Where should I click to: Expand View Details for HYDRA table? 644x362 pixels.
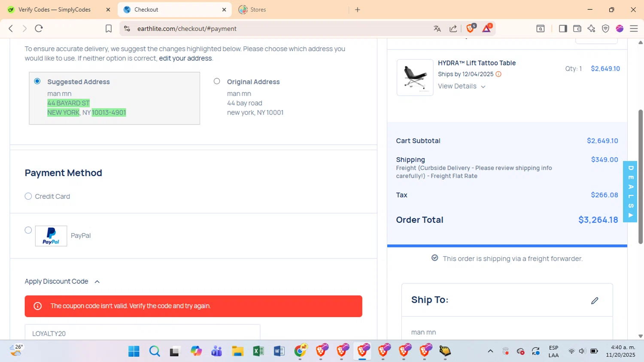point(462,86)
